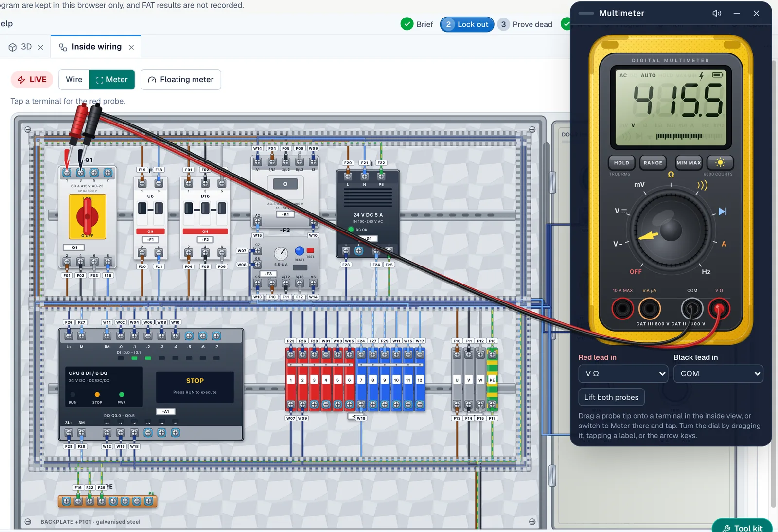Screen dimensions: 778x532
Task: Toggle the multimeter backlight sun button
Action: (x=720, y=163)
